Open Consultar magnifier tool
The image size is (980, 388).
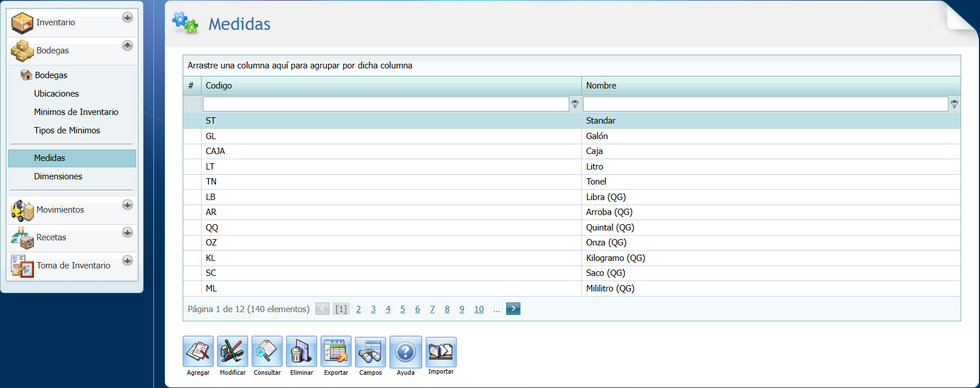pyautogui.click(x=267, y=351)
